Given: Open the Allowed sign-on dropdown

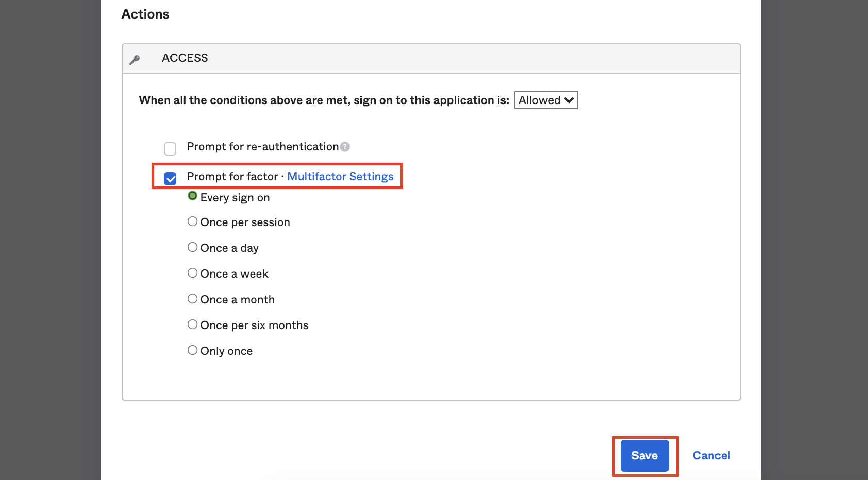Looking at the screenshot, I should (x=546, y=100).
